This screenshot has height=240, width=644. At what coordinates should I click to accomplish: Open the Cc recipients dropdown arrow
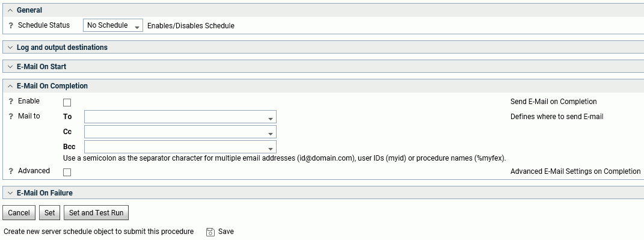270,134
